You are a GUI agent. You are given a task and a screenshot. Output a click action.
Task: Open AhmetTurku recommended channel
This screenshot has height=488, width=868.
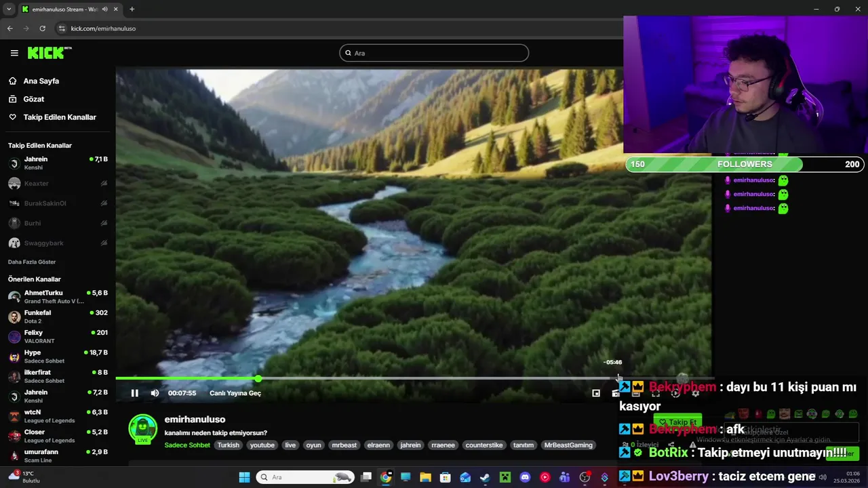pos(57,297)
